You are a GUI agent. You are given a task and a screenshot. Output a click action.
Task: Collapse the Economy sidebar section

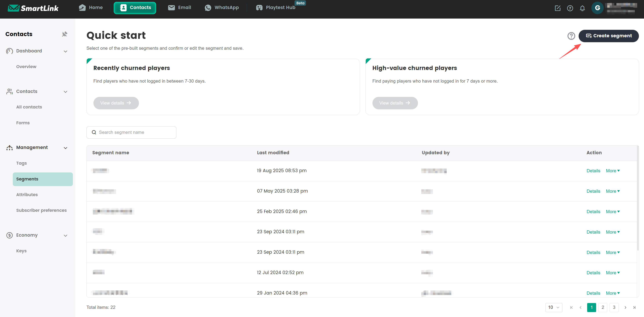[x=66, y=235]
